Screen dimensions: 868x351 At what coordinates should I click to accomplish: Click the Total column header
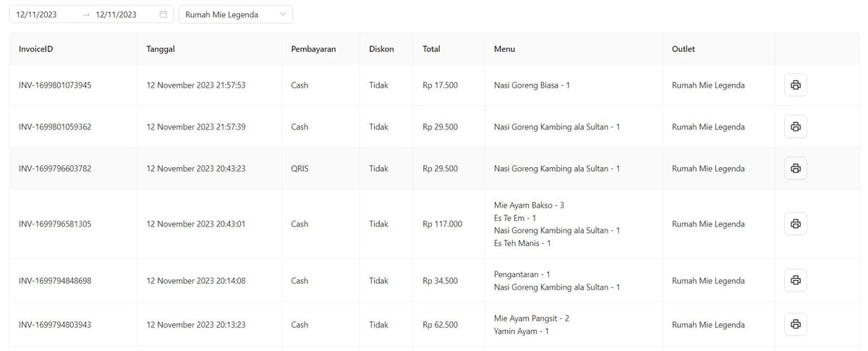(432, 49)
